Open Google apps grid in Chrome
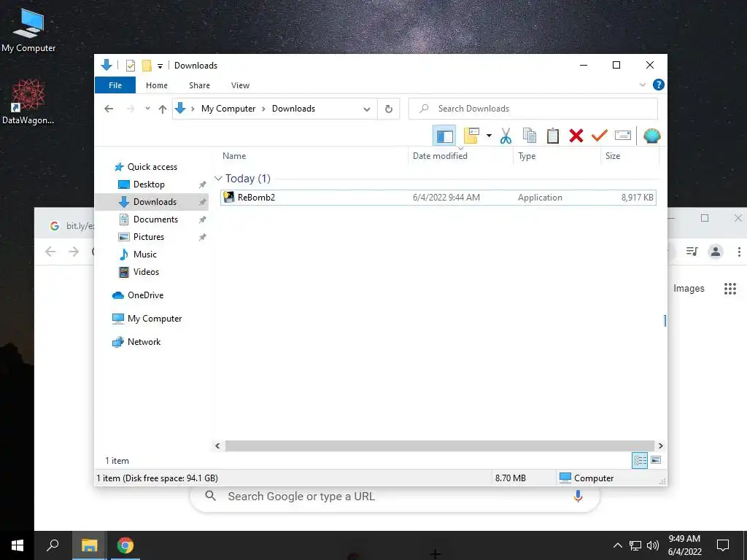 (x=729, y=289)
